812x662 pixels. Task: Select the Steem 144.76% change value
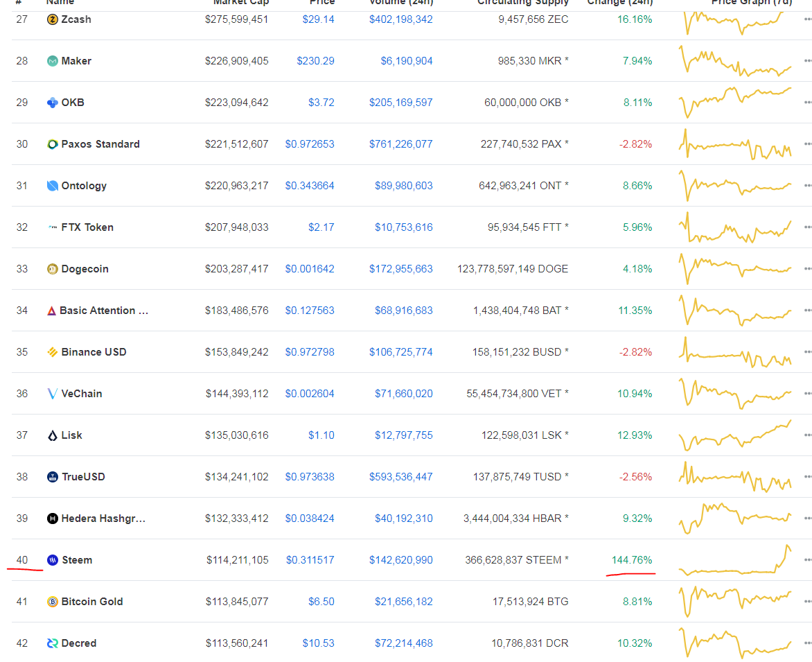(x=632, y=560)
